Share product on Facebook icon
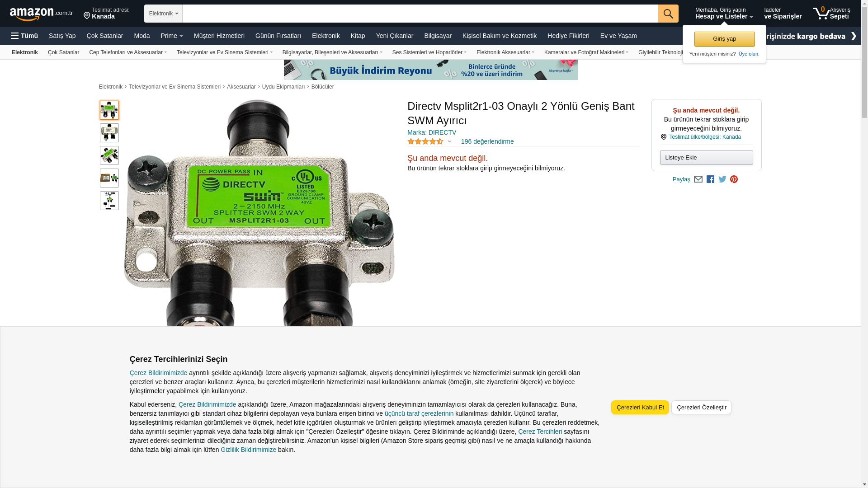The width and height of the screenshot is (868, 488). tap(710, 179)
